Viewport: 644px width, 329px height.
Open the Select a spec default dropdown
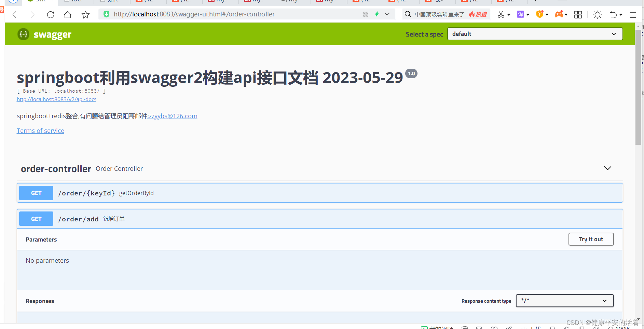(x=535, y=34)
